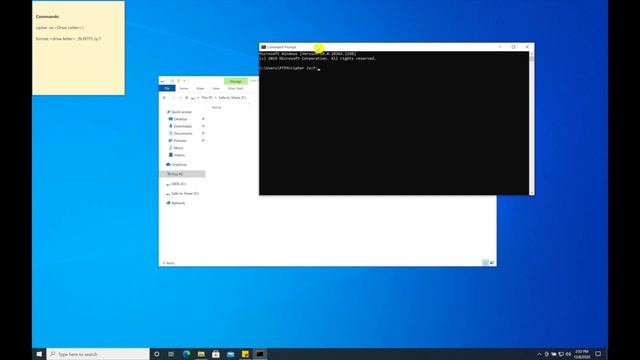Select This PC in navigation pane

182,174
